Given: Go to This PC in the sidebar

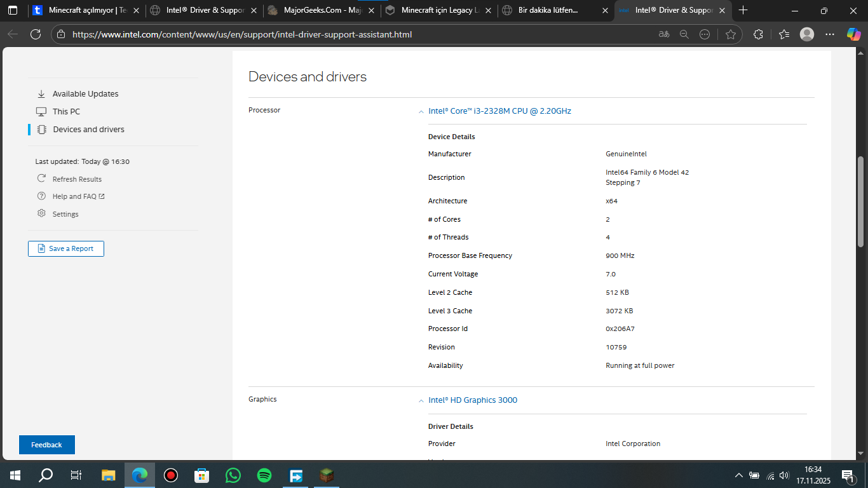Looking at the screenshot, I should click(66, 112).
